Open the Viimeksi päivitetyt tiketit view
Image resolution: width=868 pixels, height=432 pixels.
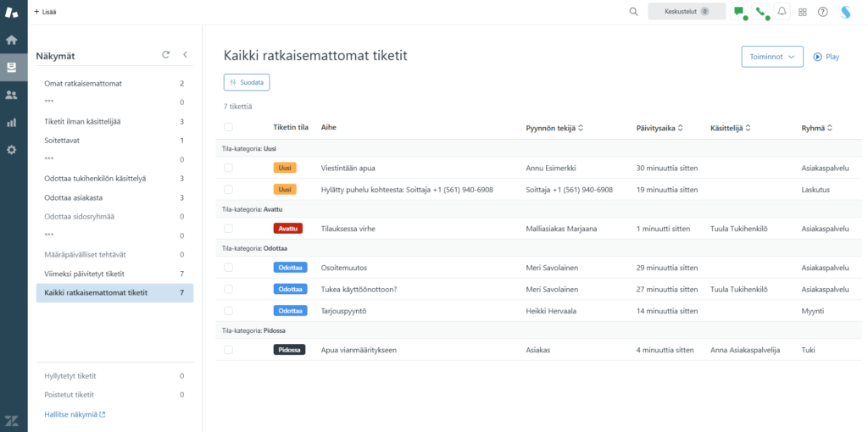pyautogui.click(x=114, y=274)
